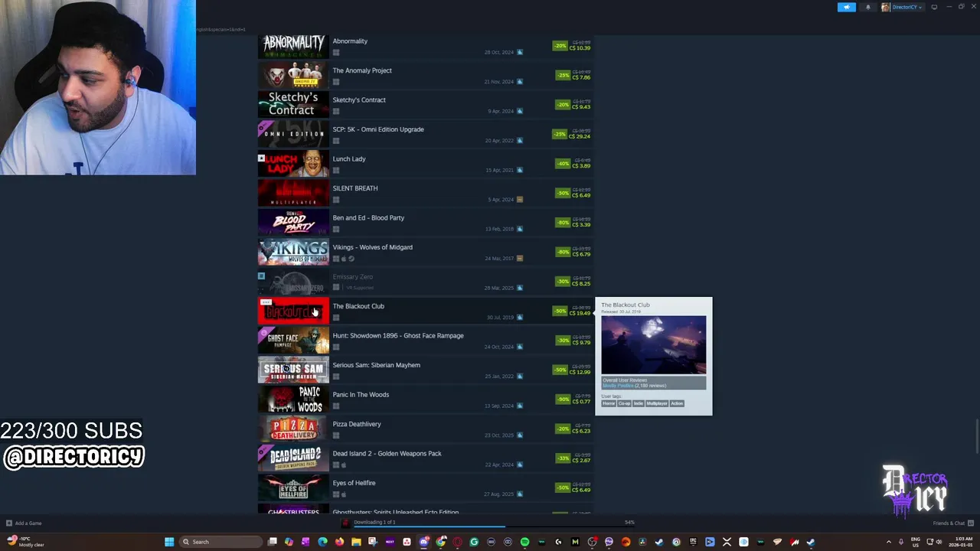The height and width of the screenshot is (551, 980).
Task: Click ENG US language indicator
Action: pos(915,542)
